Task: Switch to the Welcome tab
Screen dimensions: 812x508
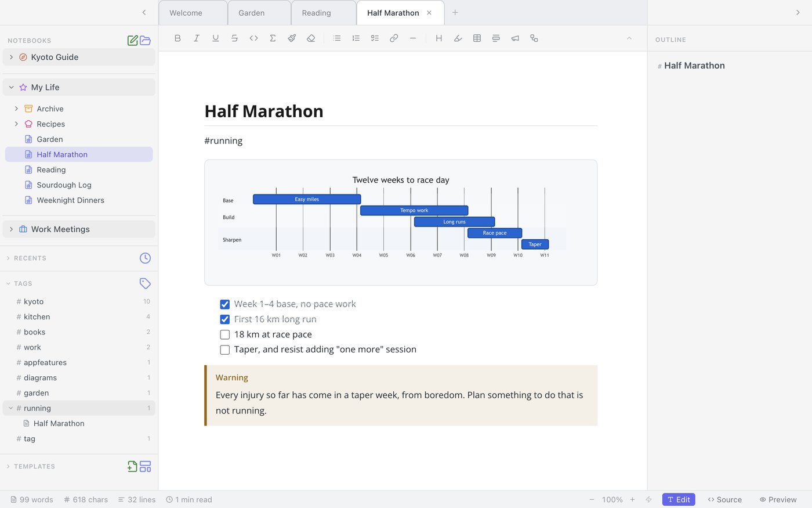Action: [x=193, y=13]
